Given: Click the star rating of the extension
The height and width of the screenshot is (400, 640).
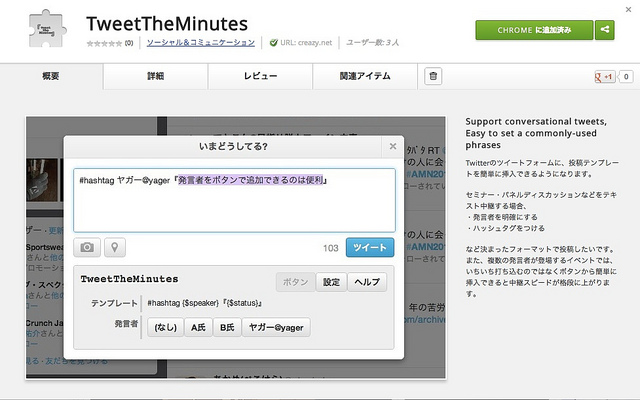Looking at the screenshot, I should [x=103, y=44].
